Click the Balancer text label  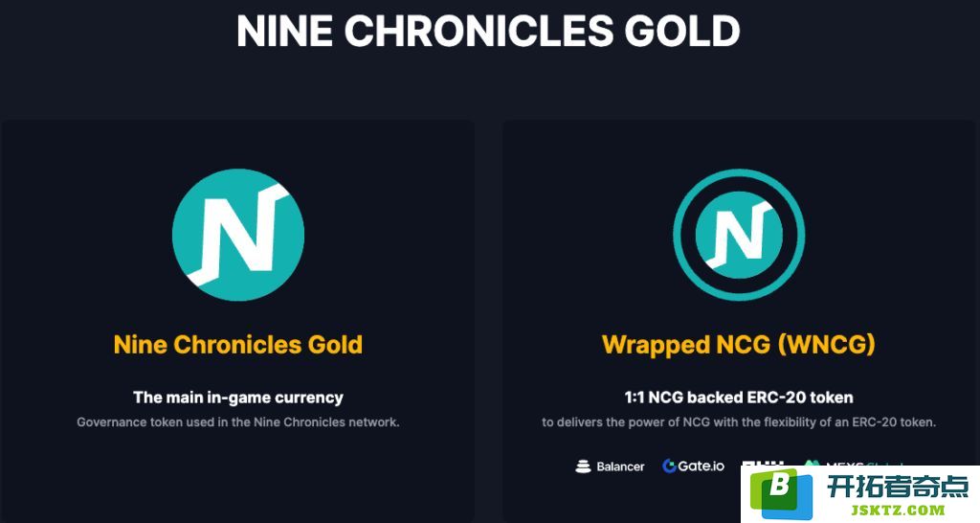(620, 466)
